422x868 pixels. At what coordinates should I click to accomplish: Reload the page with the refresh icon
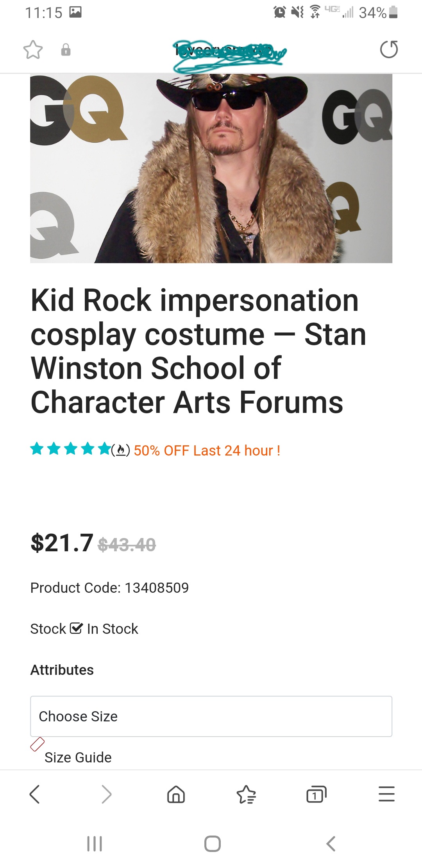point(389,50)
